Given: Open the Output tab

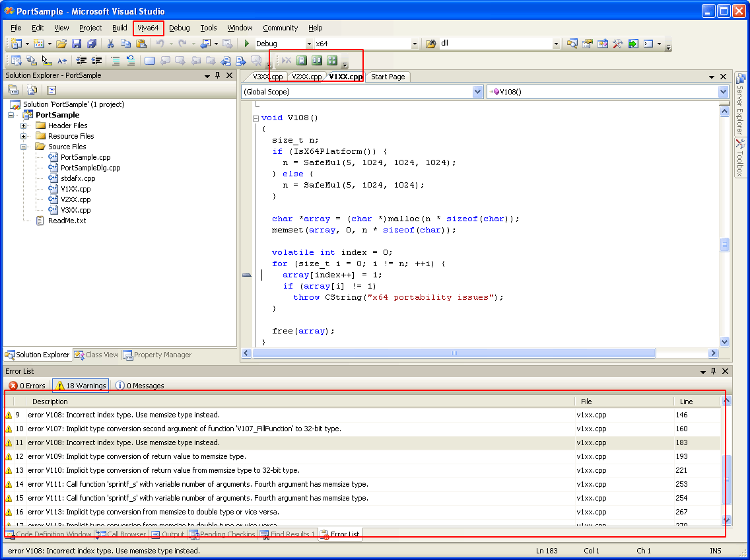Looking at the screenshot, I should point(168,534).
